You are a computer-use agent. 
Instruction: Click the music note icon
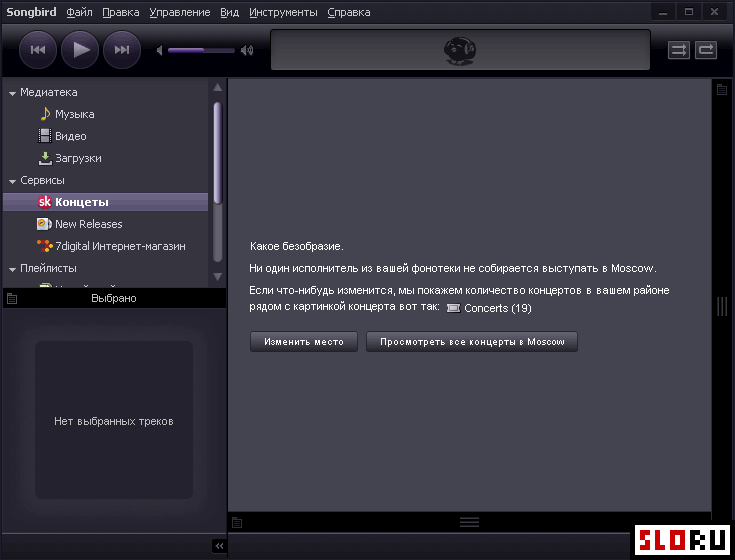tap(45, 113)
